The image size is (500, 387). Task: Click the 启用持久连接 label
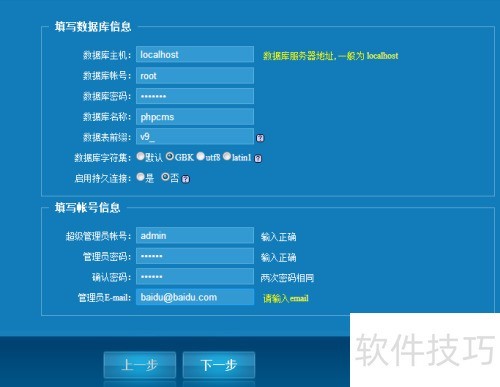point(102,178)
